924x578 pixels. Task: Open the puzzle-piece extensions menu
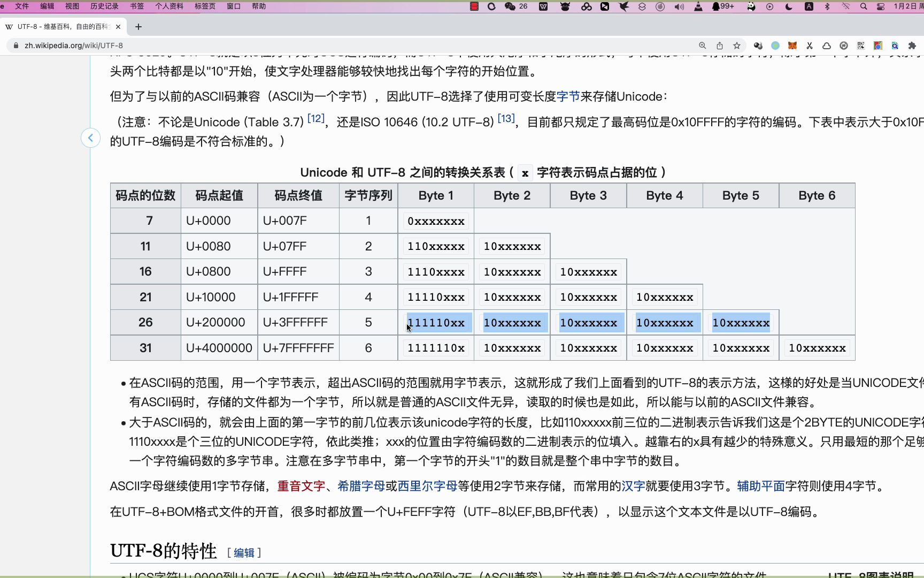coord(912,45)
